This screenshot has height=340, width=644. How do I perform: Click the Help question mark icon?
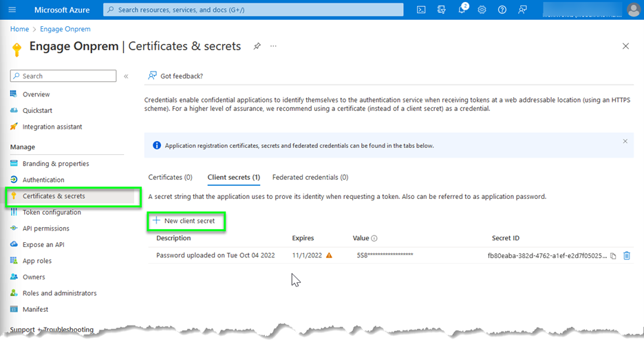click(x=502, y=10)
